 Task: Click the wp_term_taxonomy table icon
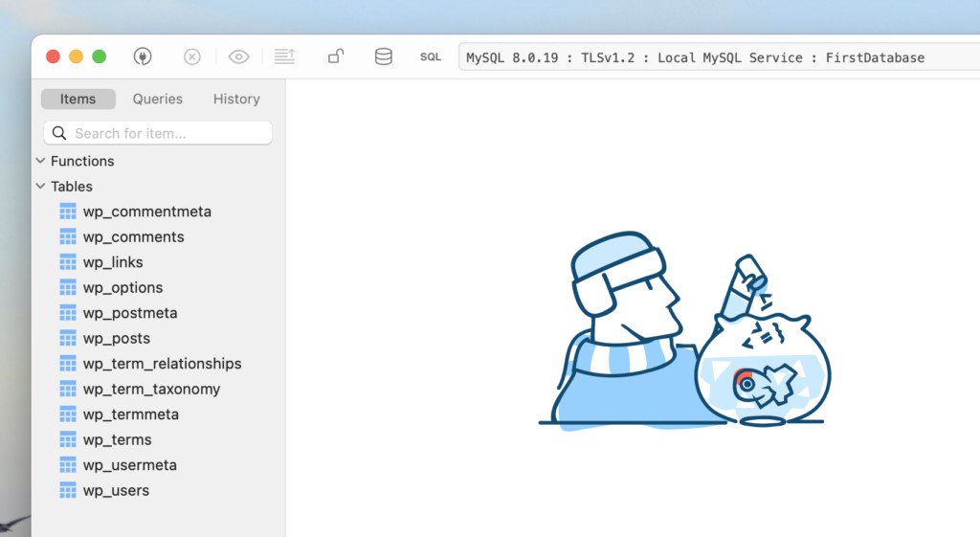click(x=68, y=389)
